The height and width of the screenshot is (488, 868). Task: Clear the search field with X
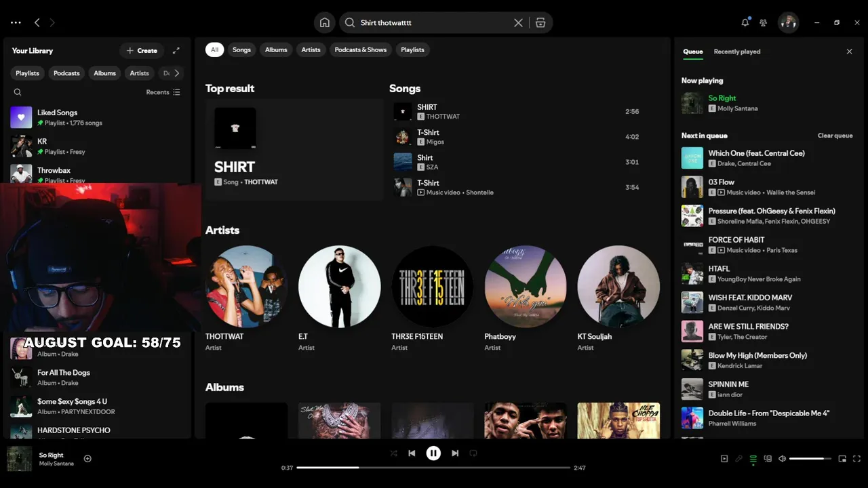pyautogui.click(x=518, y=22)
